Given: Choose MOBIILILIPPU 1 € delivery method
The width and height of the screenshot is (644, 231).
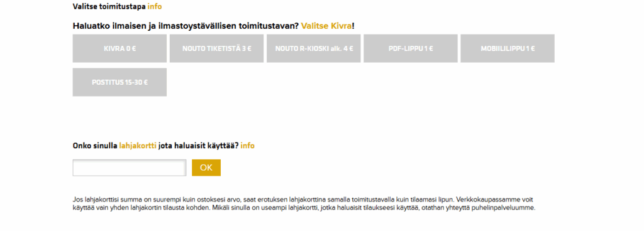Looking at the screenshot, I should point(508,48).
